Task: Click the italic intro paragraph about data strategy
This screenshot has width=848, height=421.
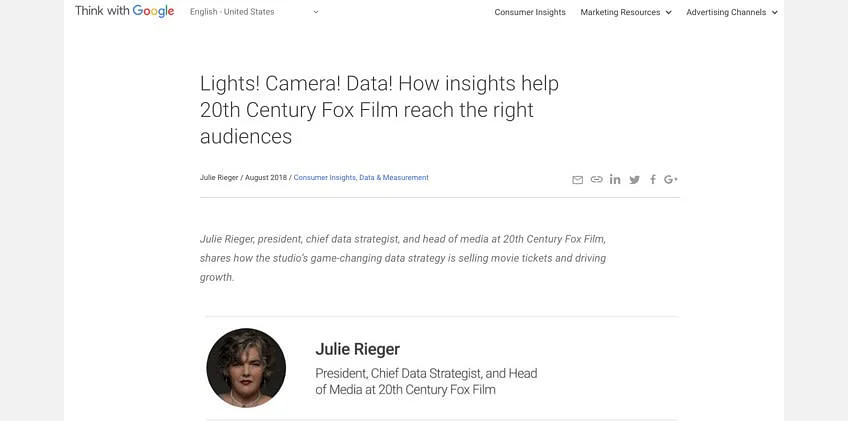Action: 403,258
